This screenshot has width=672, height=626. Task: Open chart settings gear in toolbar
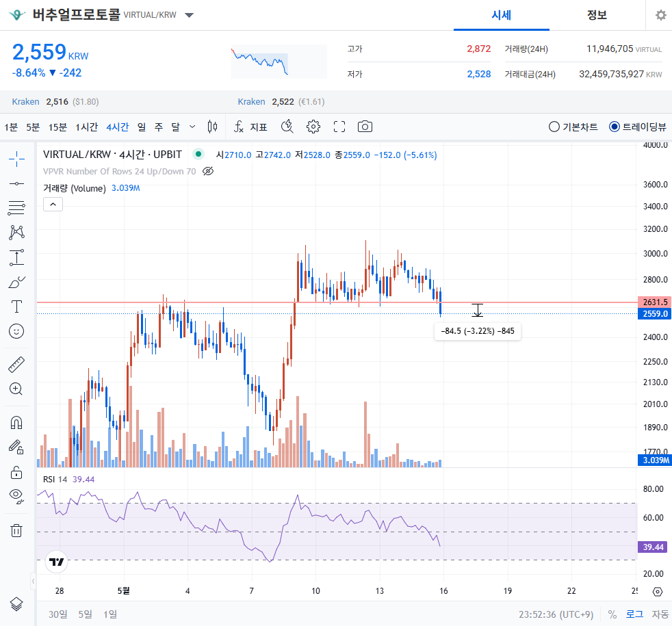(313, 127)
